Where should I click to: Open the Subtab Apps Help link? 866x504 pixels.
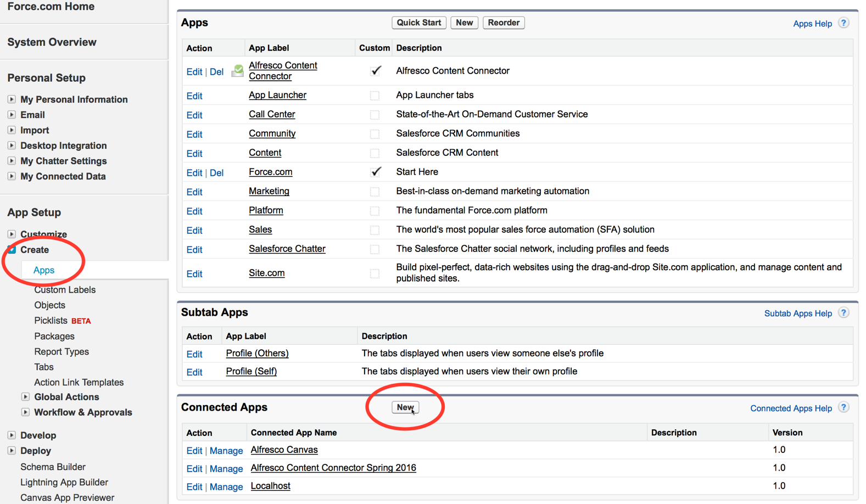point(798,313)
